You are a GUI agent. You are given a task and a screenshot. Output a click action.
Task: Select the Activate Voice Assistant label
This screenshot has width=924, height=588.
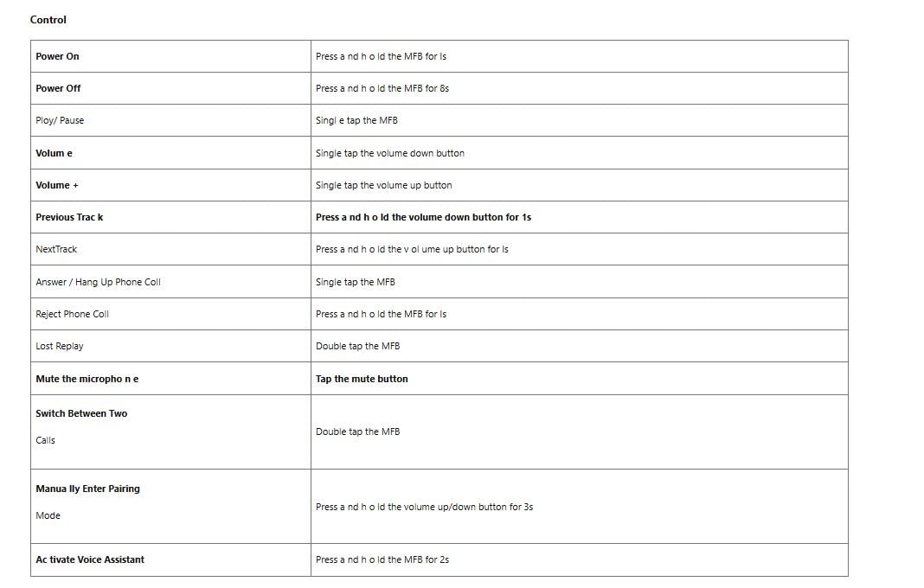[x=90, y=559]
